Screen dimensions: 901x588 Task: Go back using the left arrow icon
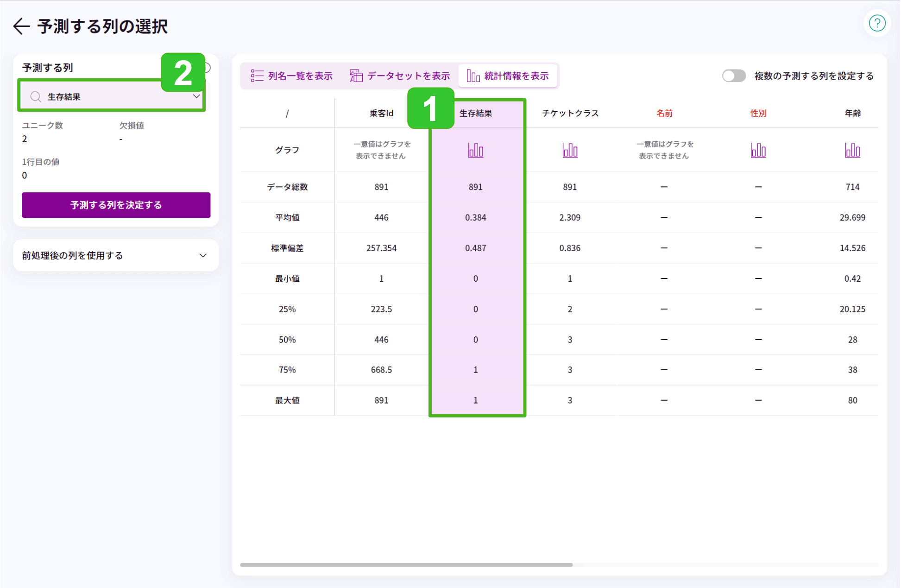[x=21, y=26]
